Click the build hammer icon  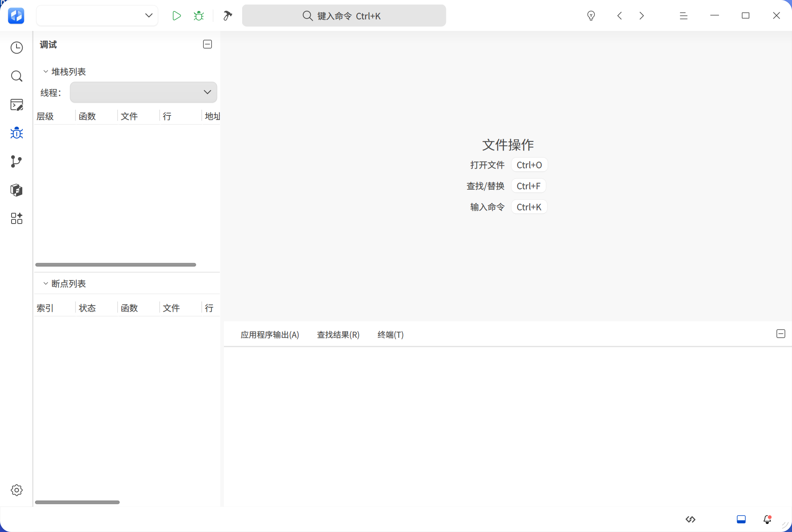[x=228, y=16]
